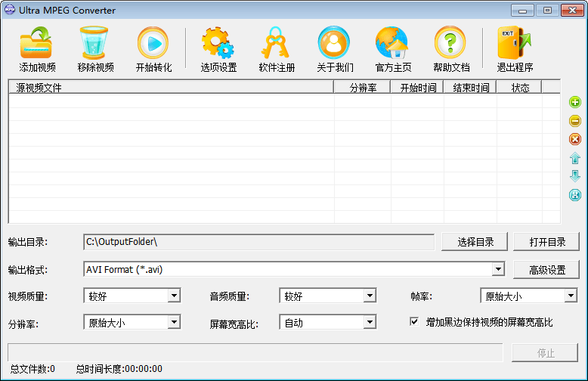Click the 音频质量: label
588x381 pixels.
pos(229,296)
